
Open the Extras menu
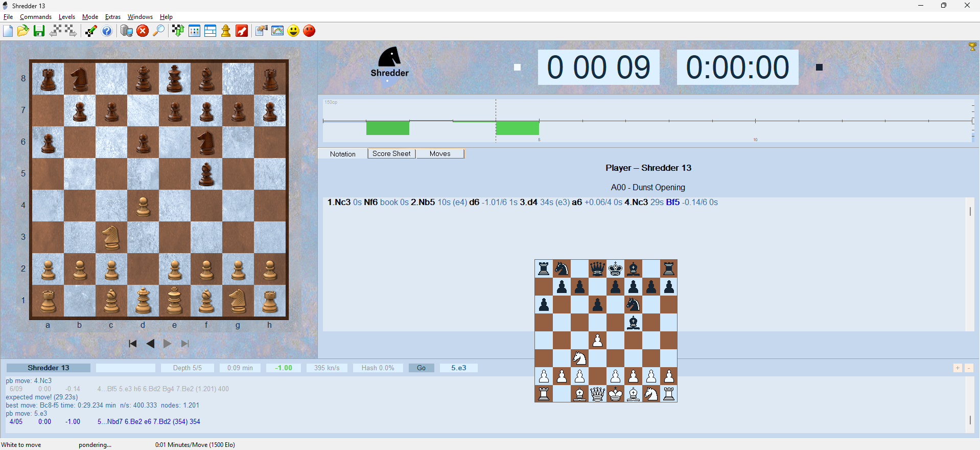click(x=113, y=17)
